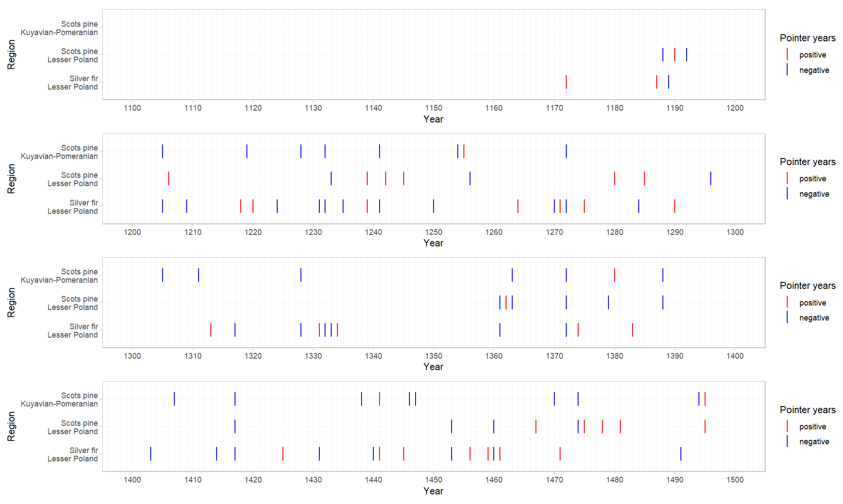This screenshot has height=504, width=843.
Task: Select the 'positive' legend label in 1200–1300 panel
Action: 812,179
